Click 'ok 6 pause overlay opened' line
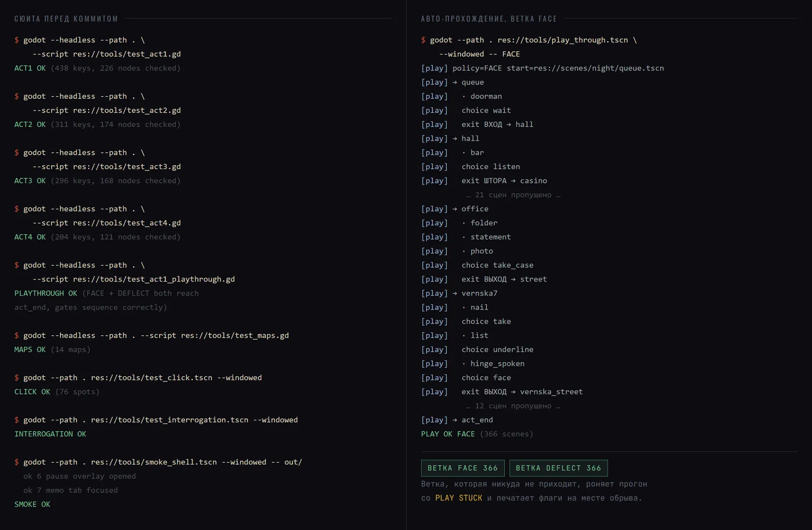This screenshot has width=812, height=530. pos(80,476)
